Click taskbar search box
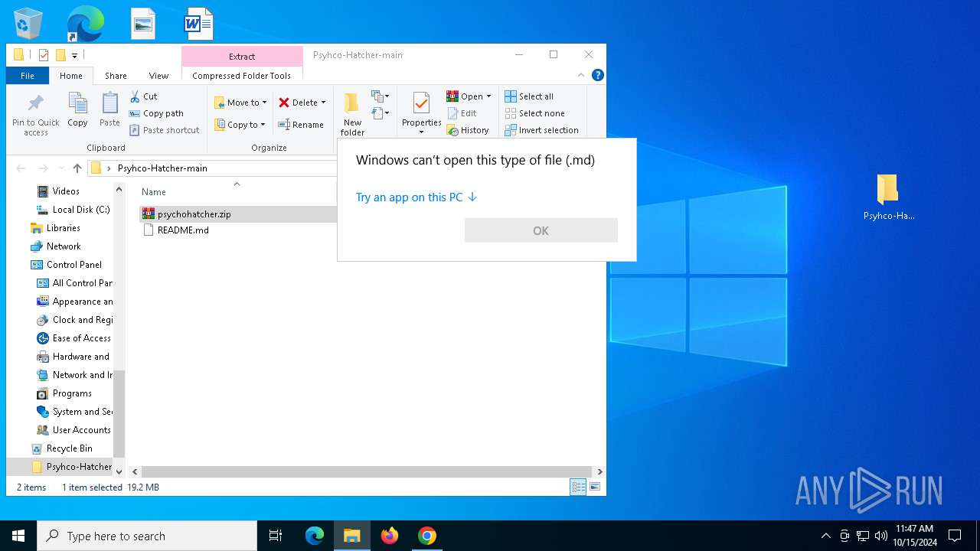 [147, 536]
